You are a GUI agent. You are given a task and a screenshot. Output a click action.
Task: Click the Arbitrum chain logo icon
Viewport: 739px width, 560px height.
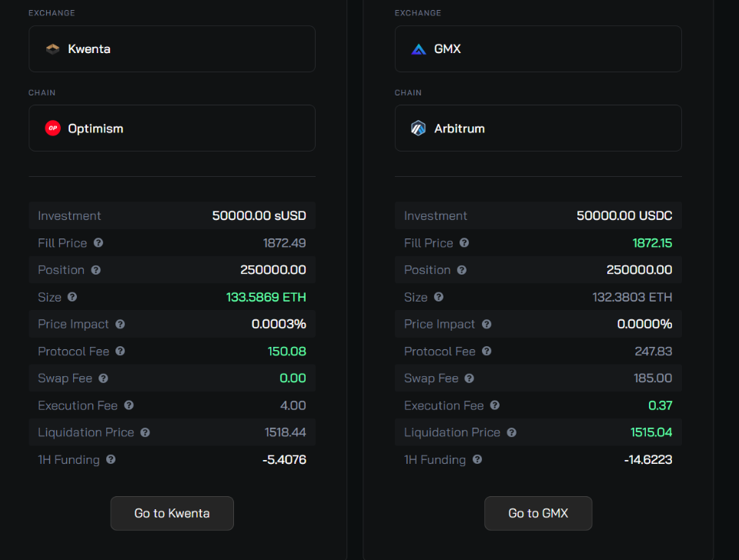(x=419, y=128)
